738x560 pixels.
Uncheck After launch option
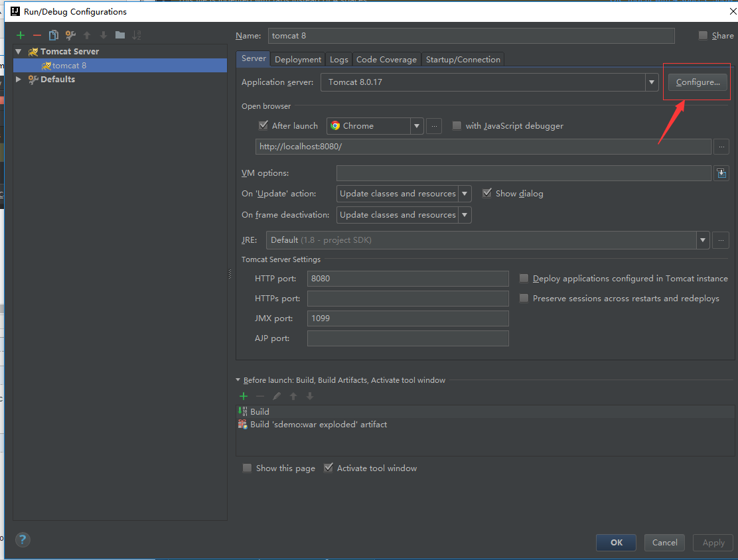click(x=263, y=125)
